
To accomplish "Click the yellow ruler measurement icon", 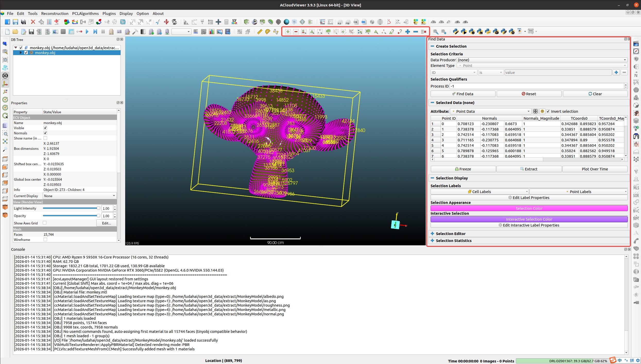I will tap(260, 32).
